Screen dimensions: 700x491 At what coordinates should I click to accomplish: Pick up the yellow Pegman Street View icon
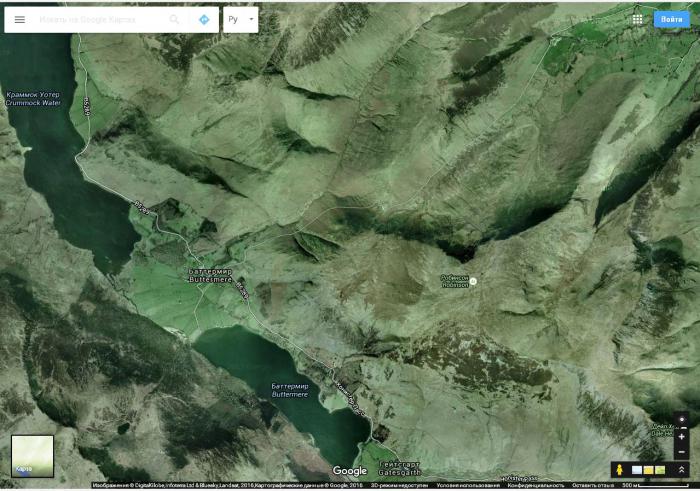coord(620,469)
